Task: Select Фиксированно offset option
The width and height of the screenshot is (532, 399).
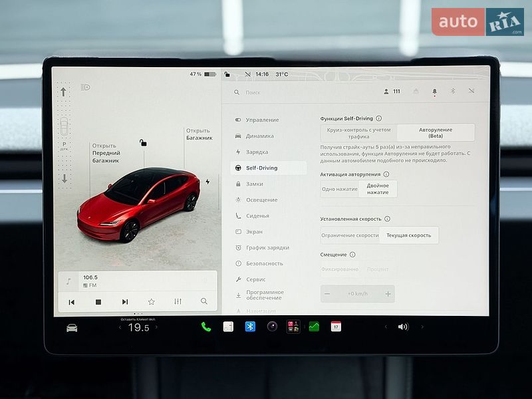Action: pos(340,269)
